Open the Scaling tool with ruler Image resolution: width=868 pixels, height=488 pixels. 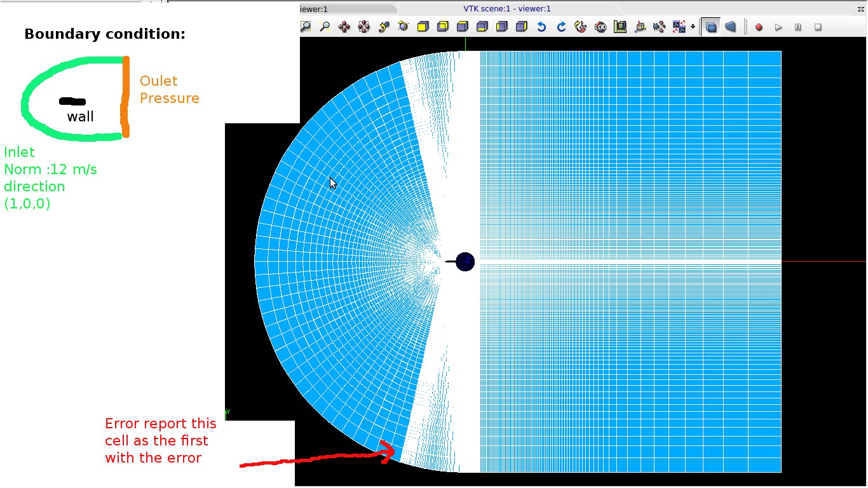[x=620, y=27]
